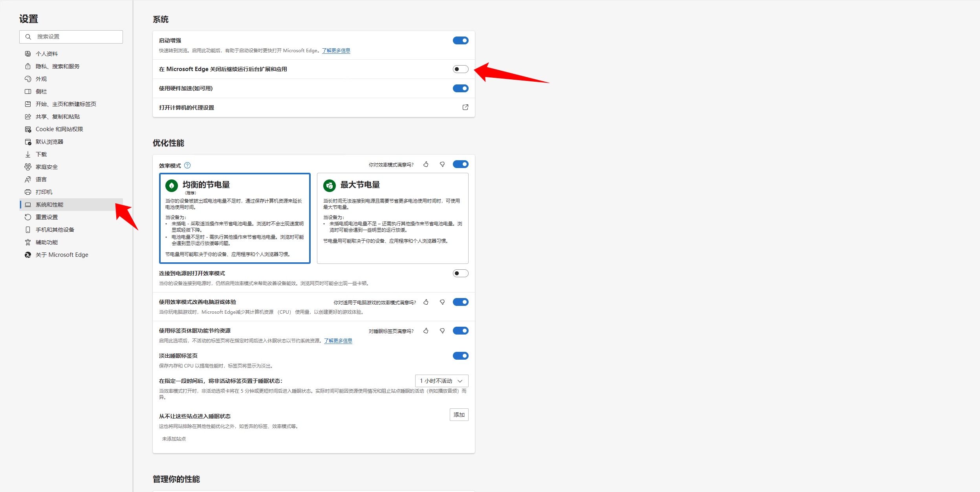Open the 1 hour inactivity dropdown
The image size is (980, 492).
click(441, 381)
